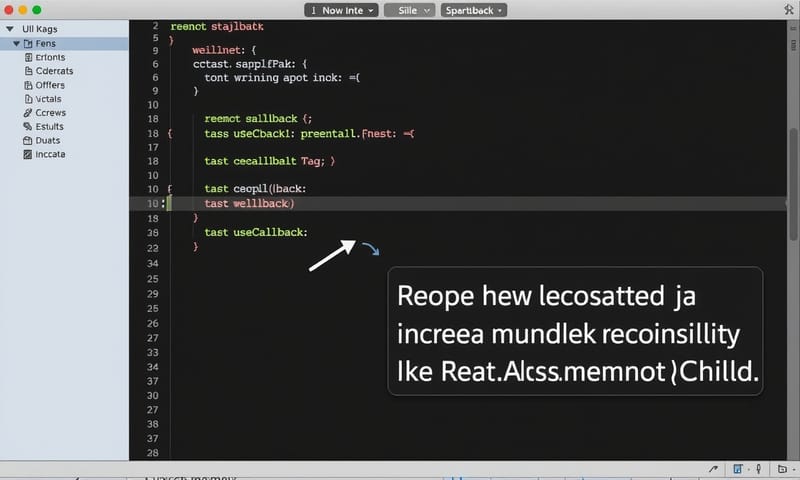
Task: Click the blue curved arrow in the editor
Action: [370, 249]
